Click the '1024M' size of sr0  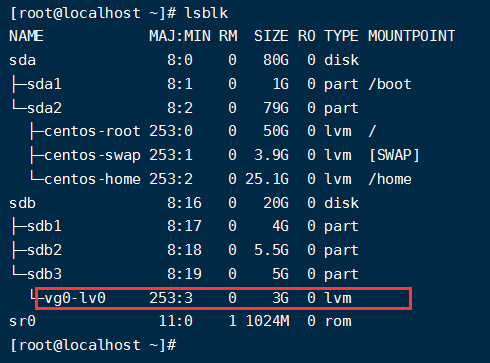point(267,321)
